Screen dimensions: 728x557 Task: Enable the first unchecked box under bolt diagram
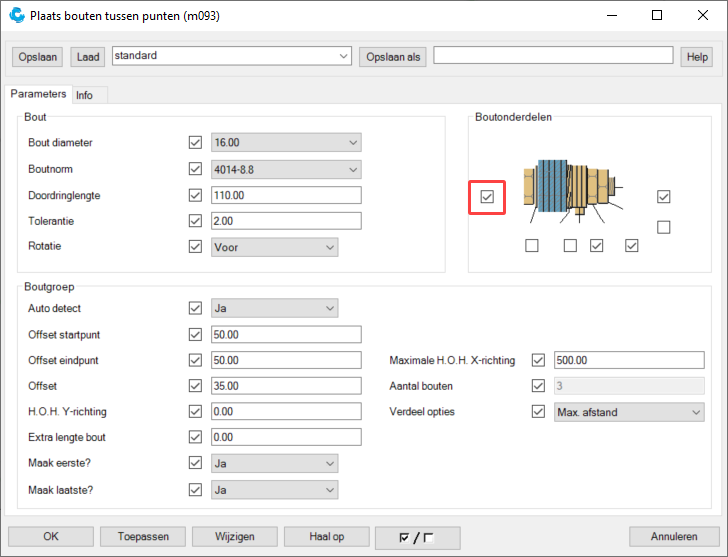pos(532,246)
